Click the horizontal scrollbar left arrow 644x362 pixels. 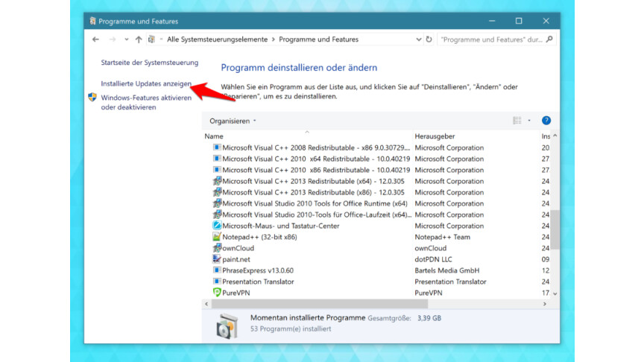pyautogui.click(x=206, y=304)
